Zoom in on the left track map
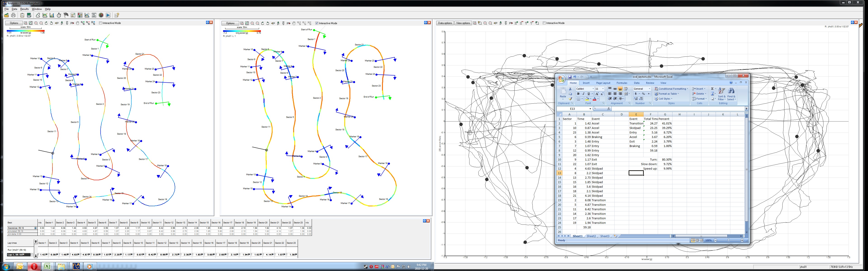 tap(36, 23)
